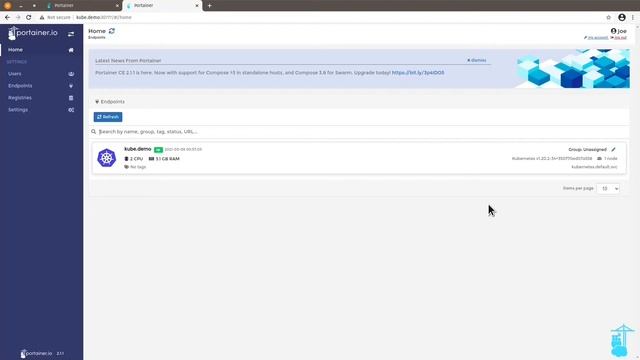Click the users icon in sidebar
Screen dimensions: 640x360
click(x=71, y=74)
